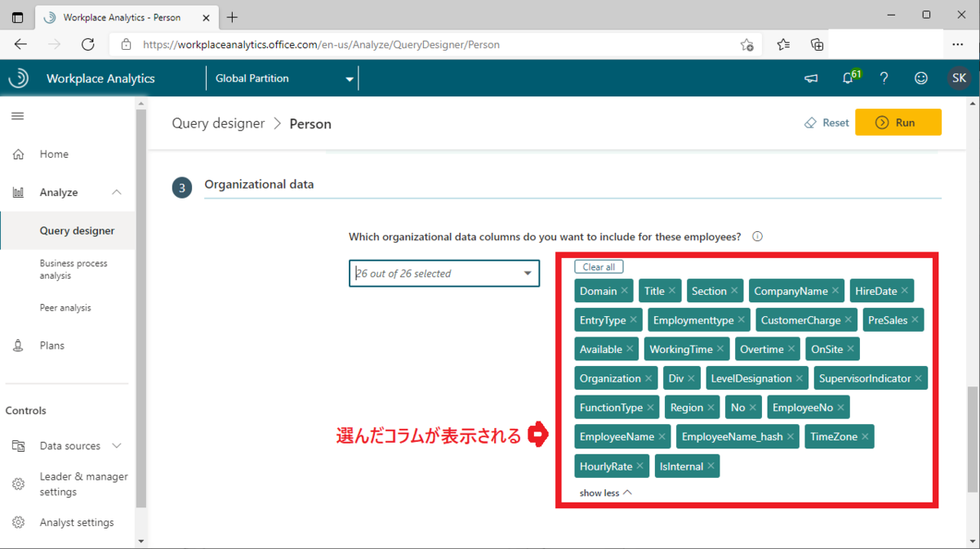980x549 pixels.
Task: Remove the Section column tag
Action: click(734, 291)
